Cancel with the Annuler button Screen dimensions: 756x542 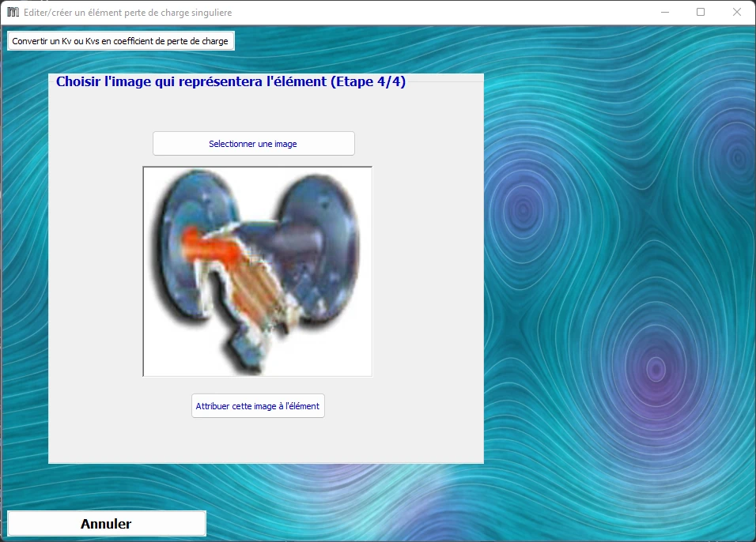click(107, 524)
